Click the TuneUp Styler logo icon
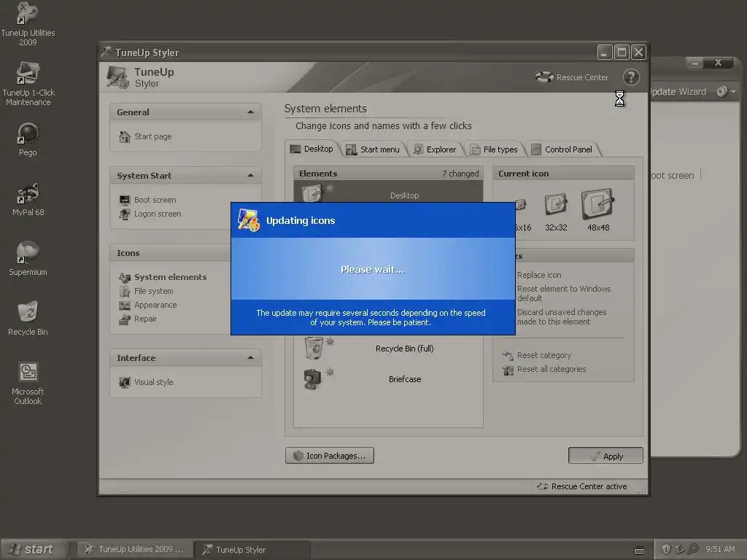Viewport: 747px width, 560px height. (117, 77)
